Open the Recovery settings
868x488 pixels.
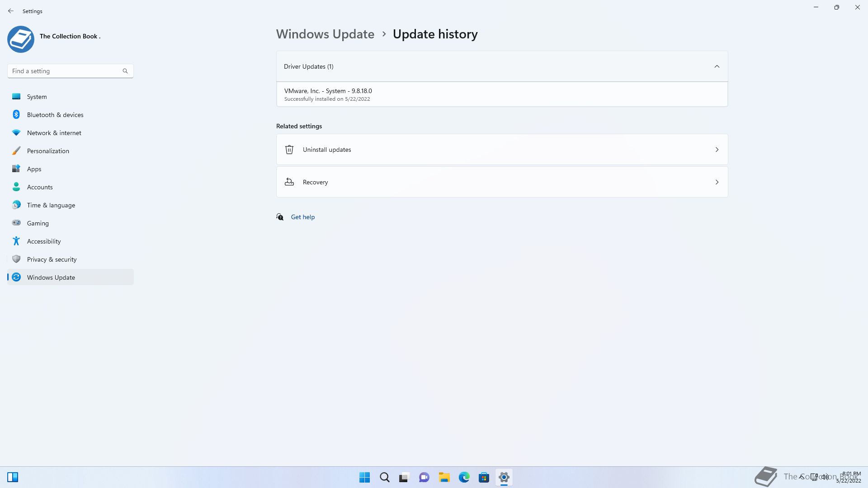[502, 182]
